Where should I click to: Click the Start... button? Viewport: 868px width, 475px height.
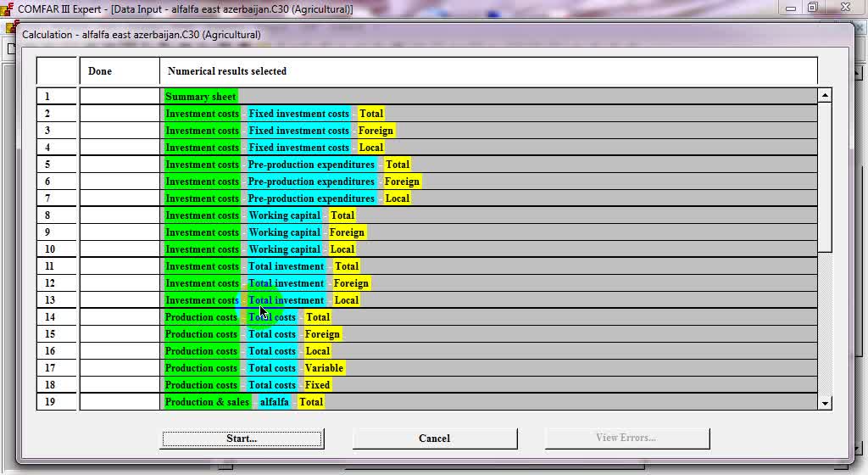tap(242, 439)
